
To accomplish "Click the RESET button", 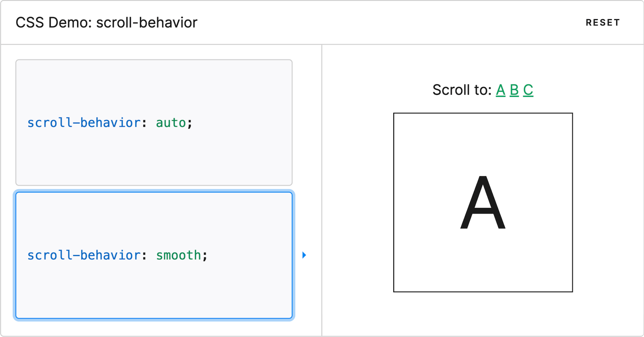I will (602, 23).
